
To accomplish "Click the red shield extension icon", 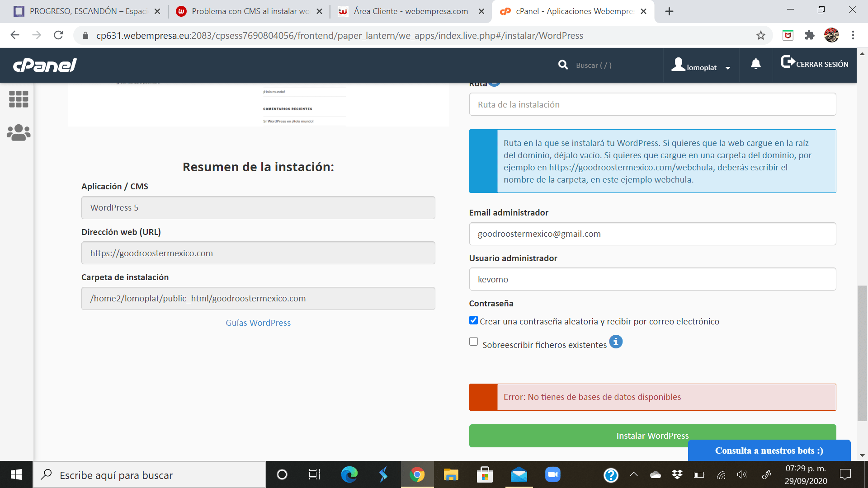I will [x=788, y=35].
